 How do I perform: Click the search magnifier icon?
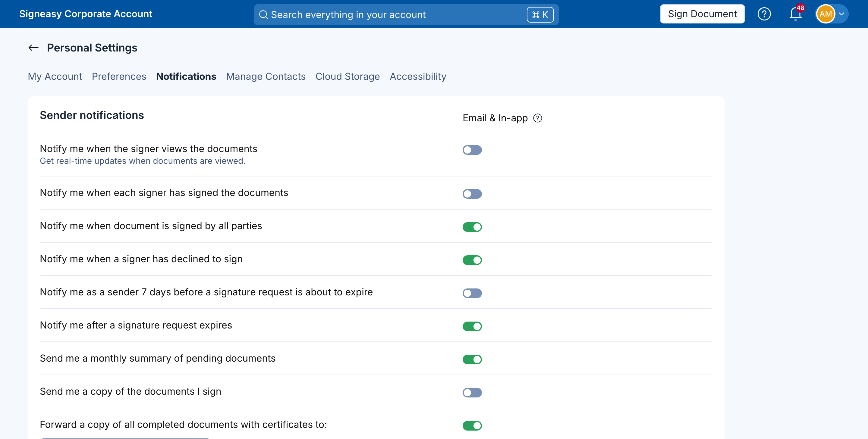click(263, 15)
